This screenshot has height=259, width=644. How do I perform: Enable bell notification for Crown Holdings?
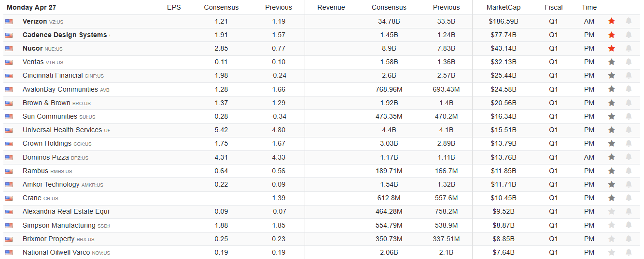click(629, 143)
